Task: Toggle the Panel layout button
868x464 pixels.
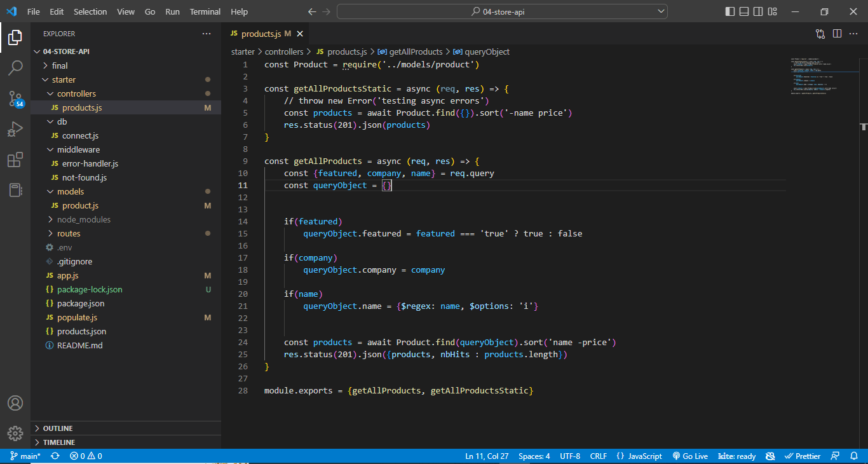Action: (x=744, y=11)
